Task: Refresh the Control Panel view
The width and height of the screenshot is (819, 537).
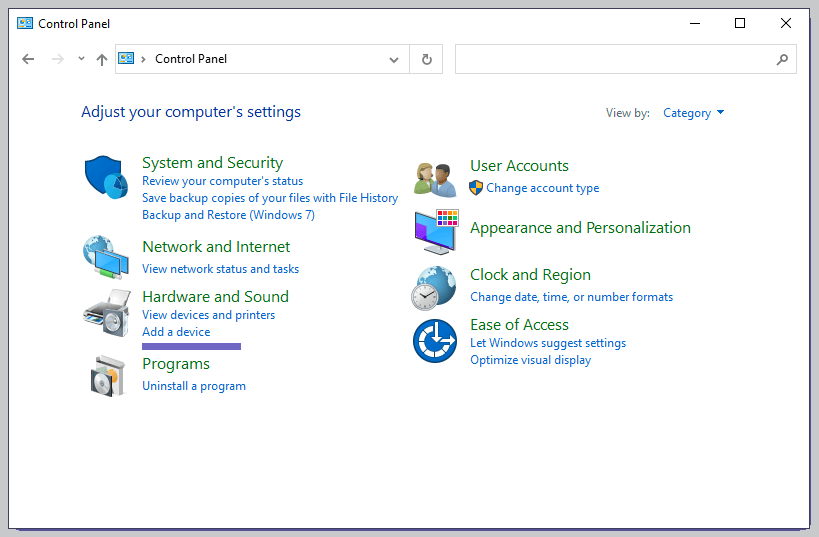Action: pyautogui.click(x=427, y=59)
